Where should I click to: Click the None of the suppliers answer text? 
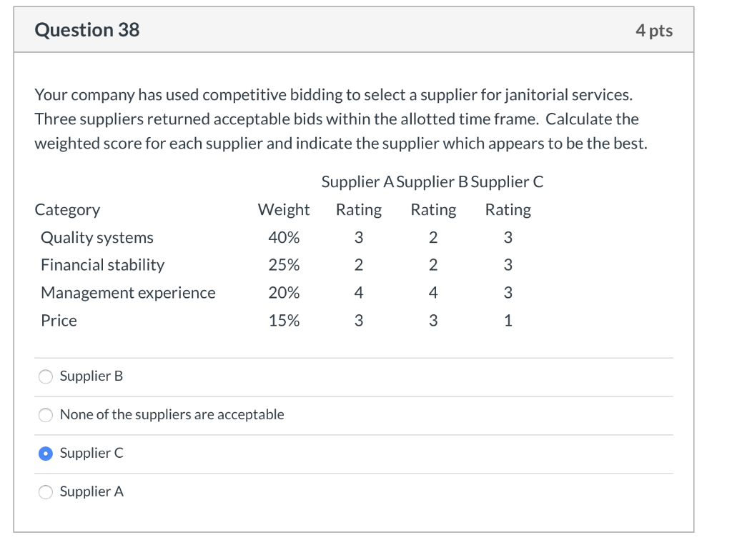pyautogui.click(x=172, y=414)
